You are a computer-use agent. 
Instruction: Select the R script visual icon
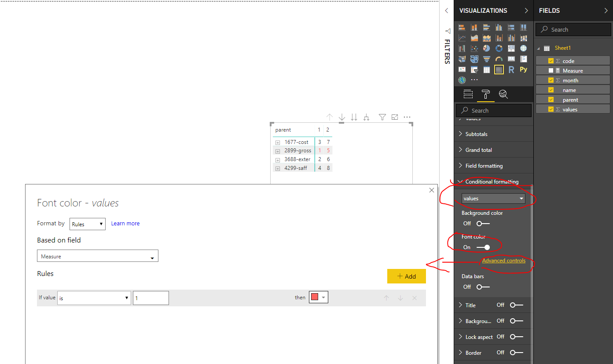pyautogui.click(x=511, y=70)
